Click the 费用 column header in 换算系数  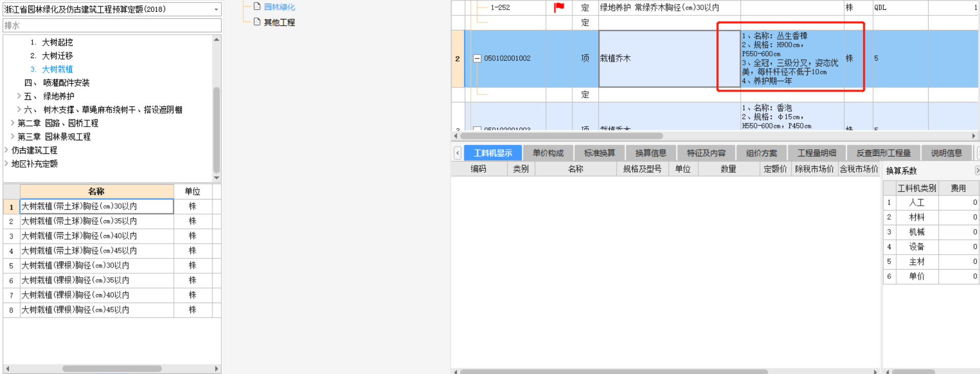click(x=958, y=188)
